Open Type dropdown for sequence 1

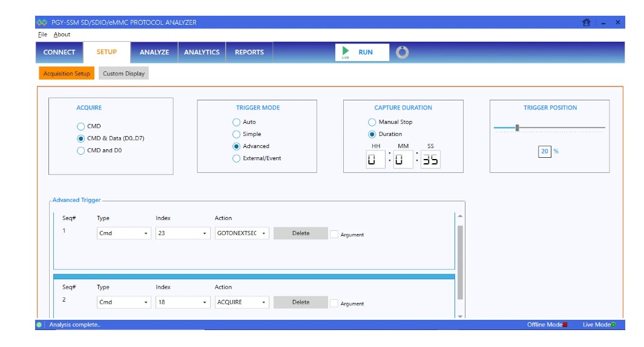tap(123, 233)
